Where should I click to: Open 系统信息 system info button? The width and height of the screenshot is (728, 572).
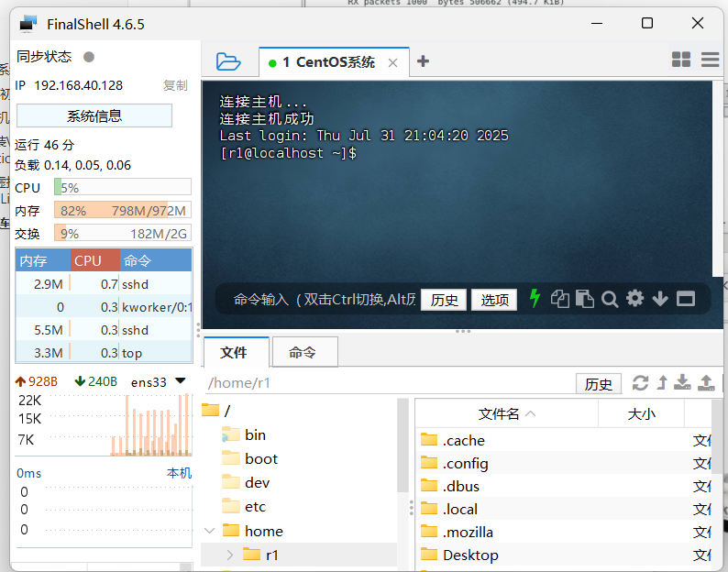94,115
